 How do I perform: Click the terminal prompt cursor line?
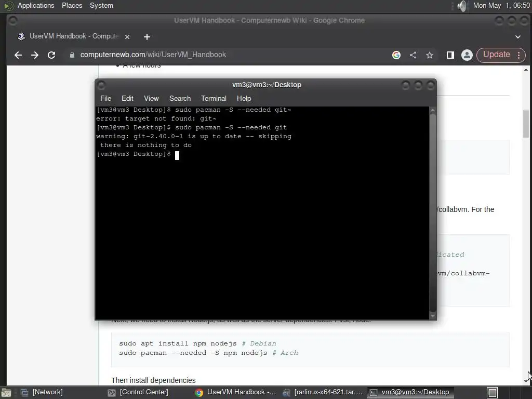(x=138, y=154)
